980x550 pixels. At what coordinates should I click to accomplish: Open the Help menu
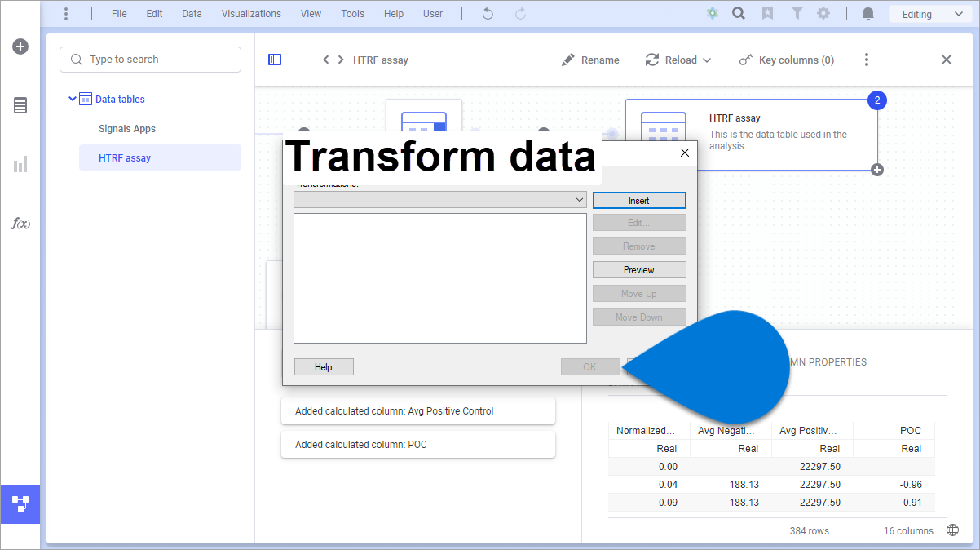(x=394, y=14)
